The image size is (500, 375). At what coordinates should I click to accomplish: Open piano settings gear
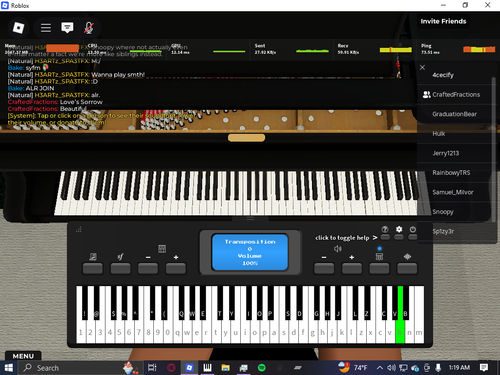pos(399,237)
